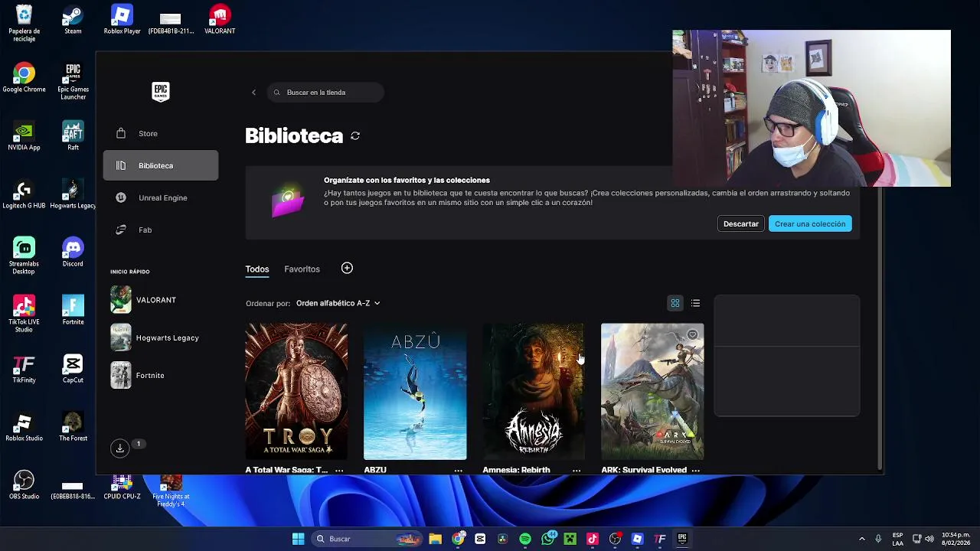Select the Epic Games Launcher desktop icon
This screenshot has height=551, width=980.
coord(73,82)
